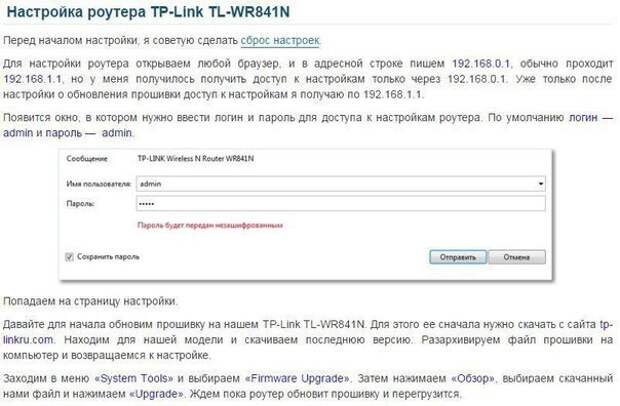
Task: Click "Попадаем на страницу настройки." sentence
Action: point(91,301)
